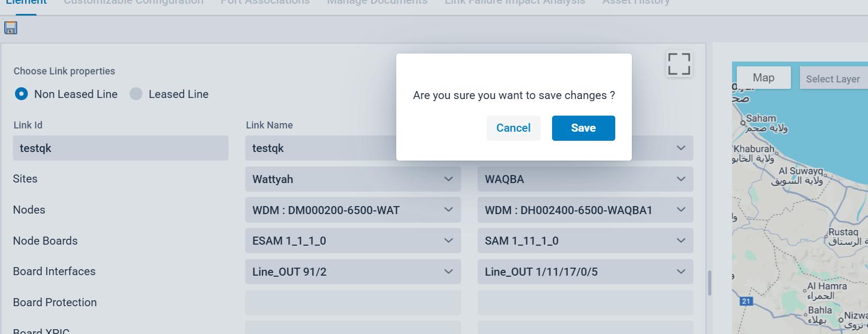This screenshot has width=868, height=334.
Task: Click the Link Id input field
Action: pyautogui.click(x=120, y=148)
